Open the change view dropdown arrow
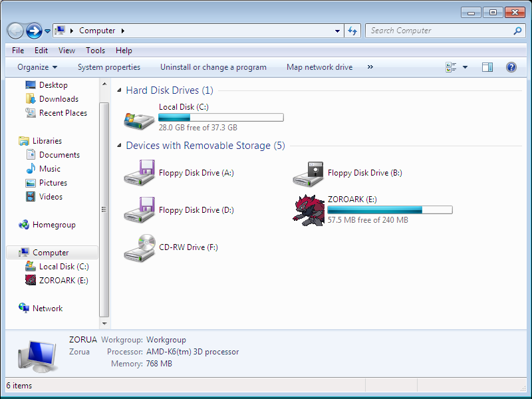 click(x=465, y=67)
